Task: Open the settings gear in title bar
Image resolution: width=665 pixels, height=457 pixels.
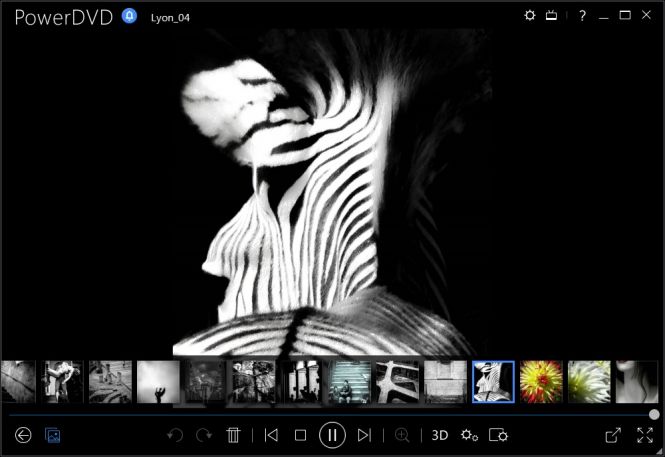Action: (x=529, y=16)
